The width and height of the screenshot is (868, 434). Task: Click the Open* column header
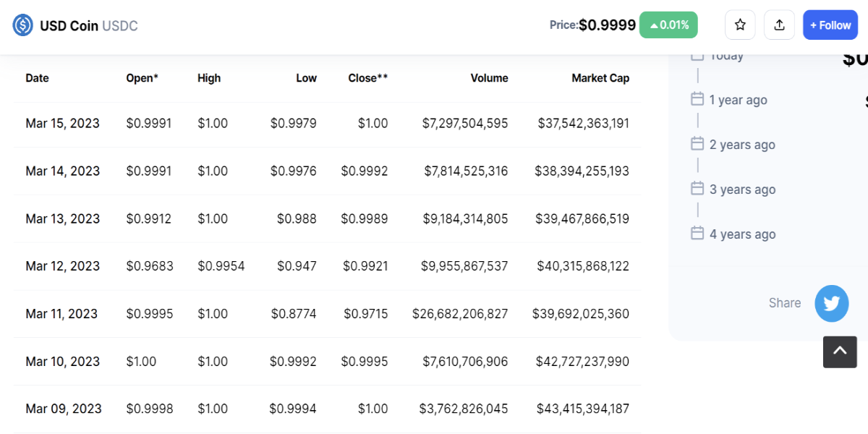pos(142,78)
